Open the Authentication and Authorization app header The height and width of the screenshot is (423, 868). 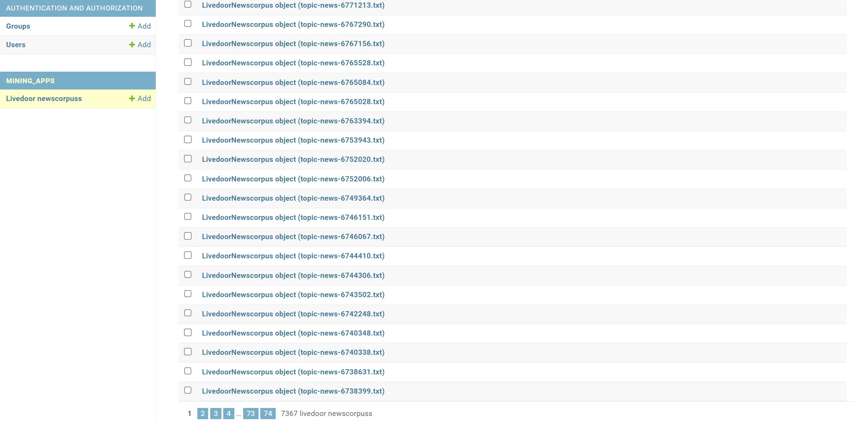[74, 8]
